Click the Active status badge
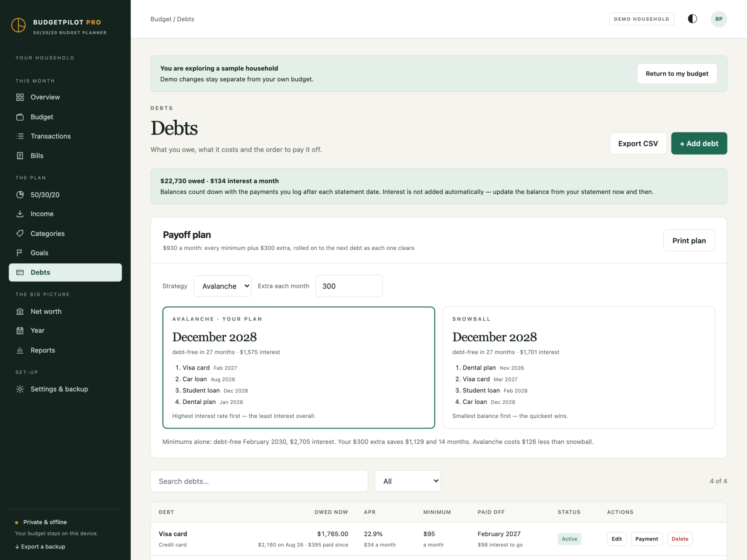 coord(569,539)
